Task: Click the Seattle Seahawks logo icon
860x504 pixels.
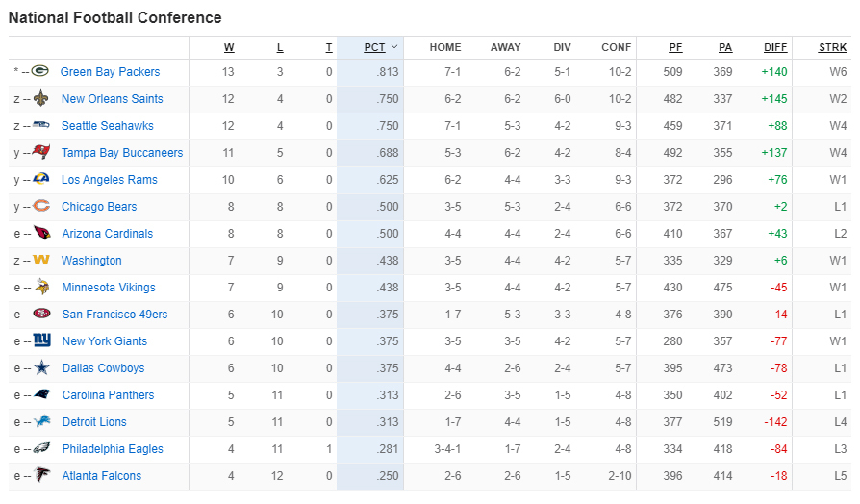Action: point(40,125)
